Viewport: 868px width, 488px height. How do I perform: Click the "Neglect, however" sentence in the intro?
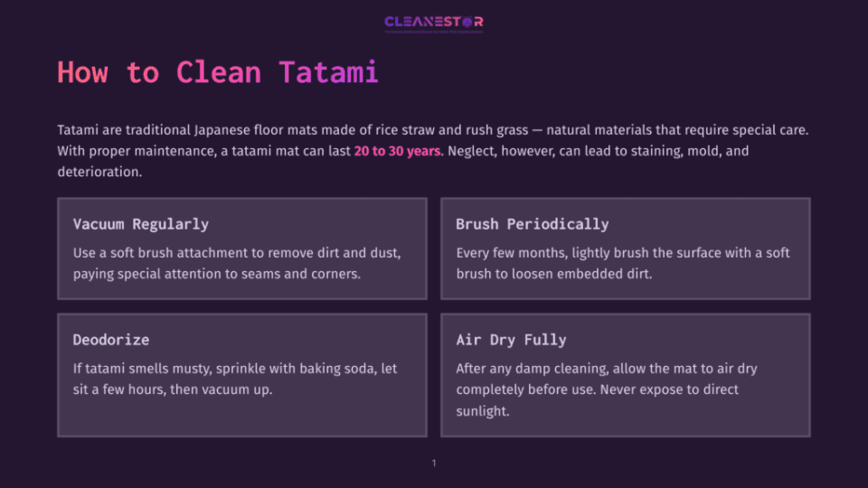click(598, 151)
